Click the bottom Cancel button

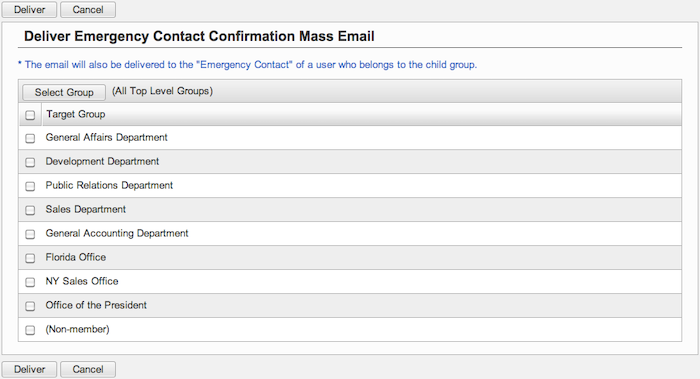click(x=88, y=369)
